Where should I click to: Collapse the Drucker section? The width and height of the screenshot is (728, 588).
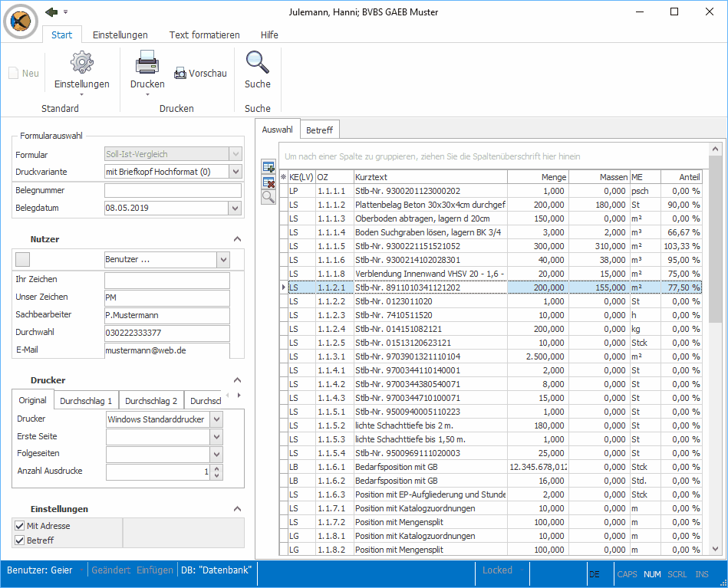pos(237,380)
